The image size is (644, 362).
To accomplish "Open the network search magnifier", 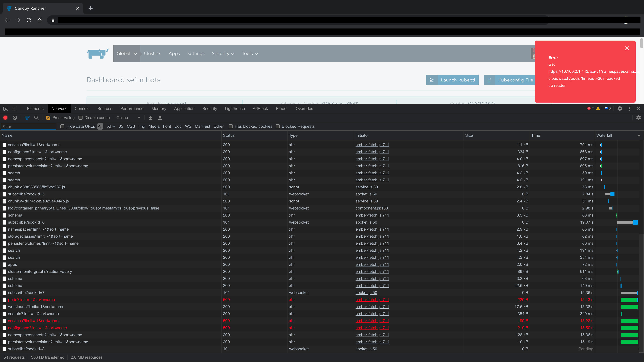I will tap(37, 118).
